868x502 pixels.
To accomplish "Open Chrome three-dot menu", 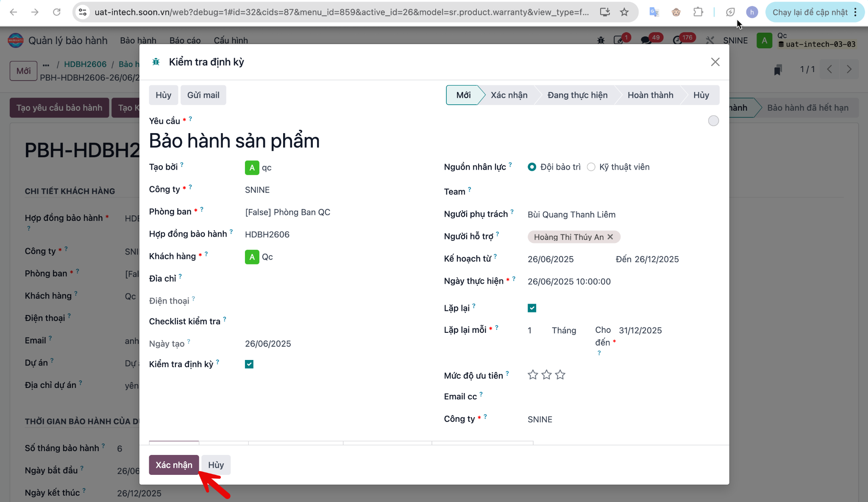I will tap(855, 12).
